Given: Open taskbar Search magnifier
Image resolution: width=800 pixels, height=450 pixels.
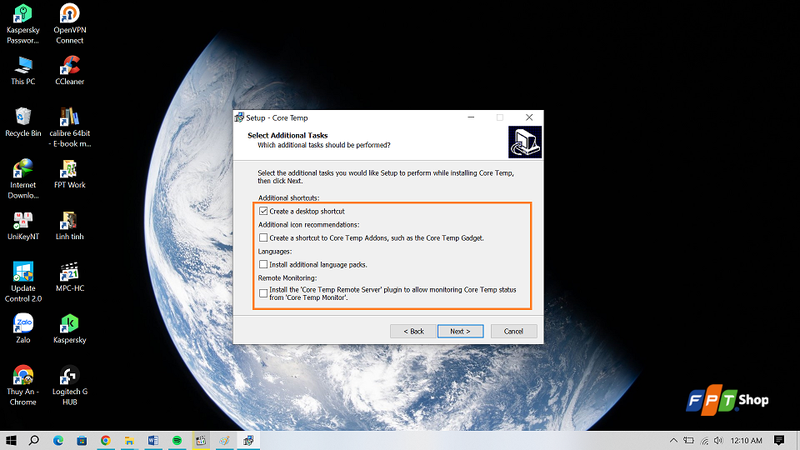Looking at the screenshot, I should 34,440.
